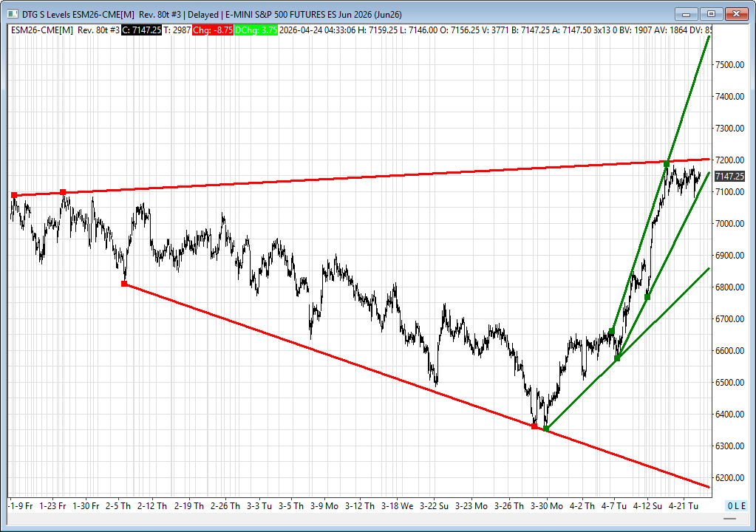The image size is (756, 532).
Task: Click the red 'Chg: -8.75' header field
Action: coord(213,30)
